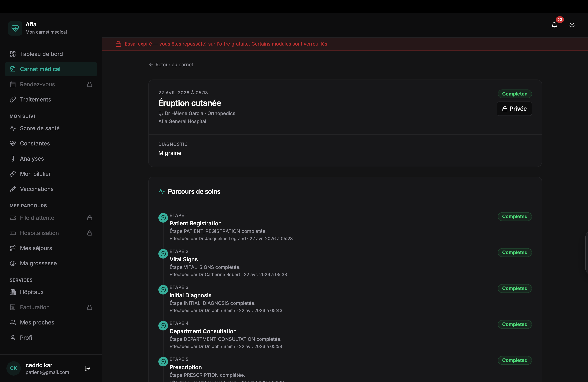Image resolution: width=588 pixels, height=382 pixels.
Task: Toggle the Privée visibility button
Action: click(x=514, y=108)
